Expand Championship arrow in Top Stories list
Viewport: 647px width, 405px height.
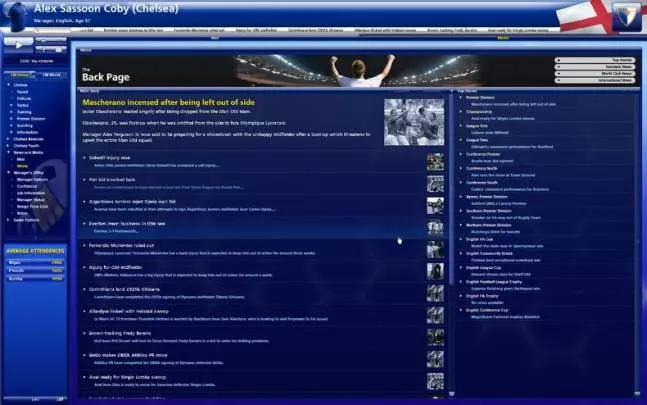coord(461,112)
